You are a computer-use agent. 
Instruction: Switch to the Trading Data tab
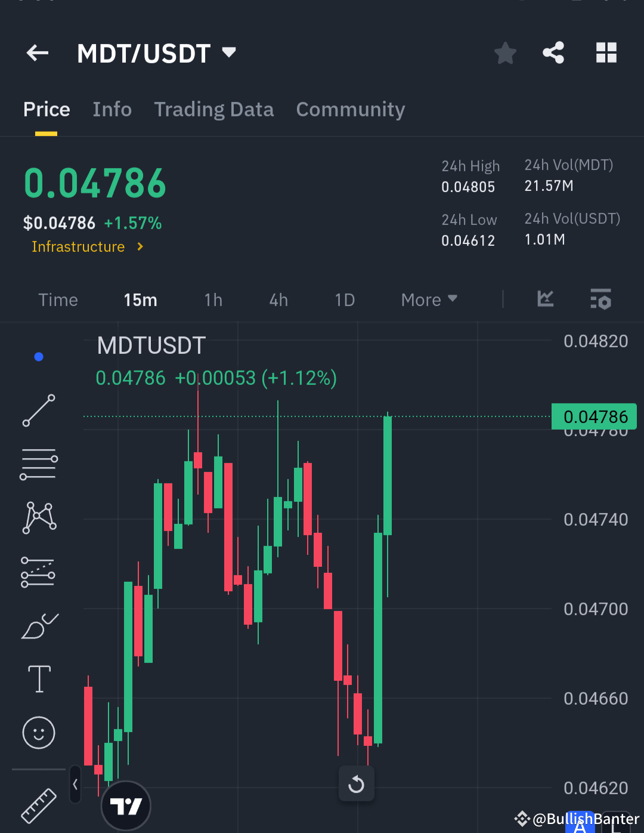point(213,109)
